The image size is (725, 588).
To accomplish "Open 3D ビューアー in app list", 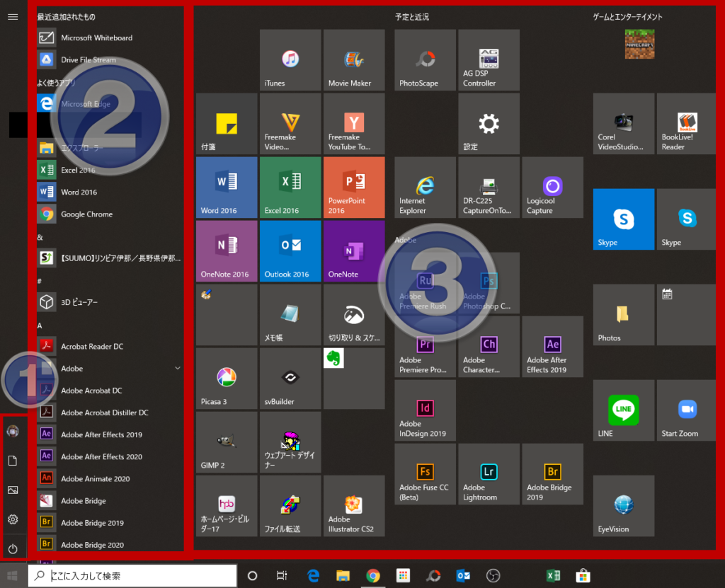I will pos(110,302).
